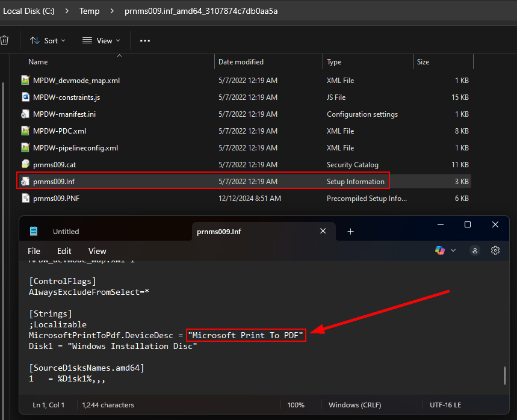Sort by Type column header
This screenshot has height=420, width=517.
[x=334, y=62]
